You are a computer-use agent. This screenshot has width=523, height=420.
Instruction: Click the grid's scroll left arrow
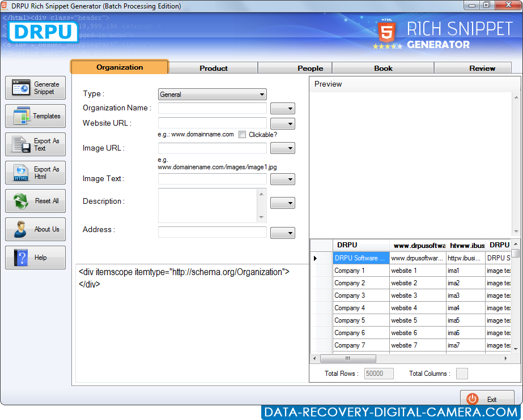pyautogui.click(x=314, y=358)
